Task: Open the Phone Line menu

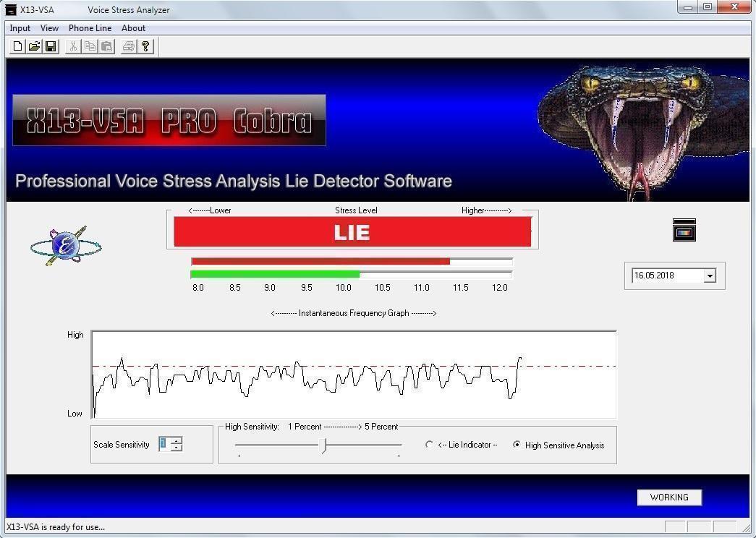Action: (90, 28)
